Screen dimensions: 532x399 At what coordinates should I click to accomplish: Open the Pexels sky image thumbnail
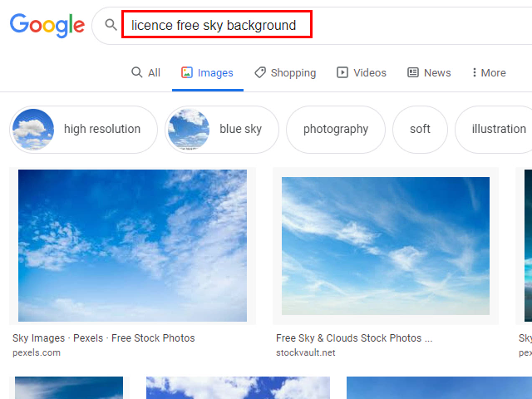coord(132,245)
